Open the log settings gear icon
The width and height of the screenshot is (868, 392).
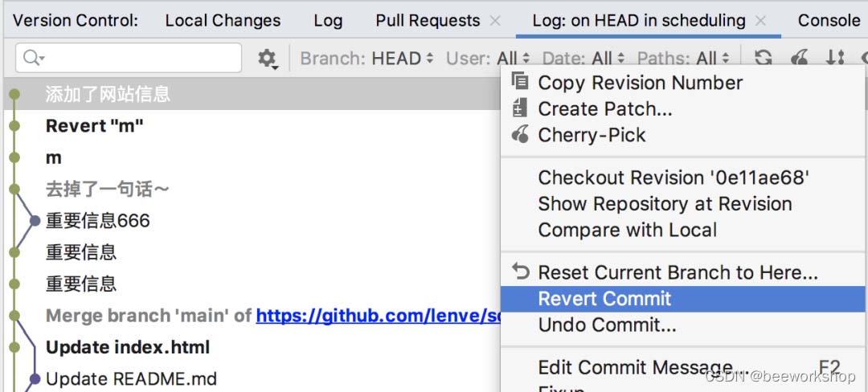click(267, 58)
